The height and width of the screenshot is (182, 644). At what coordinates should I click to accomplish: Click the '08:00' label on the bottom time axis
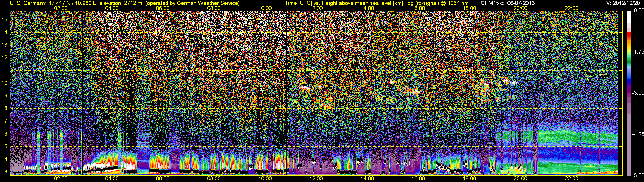pos(214,179)
